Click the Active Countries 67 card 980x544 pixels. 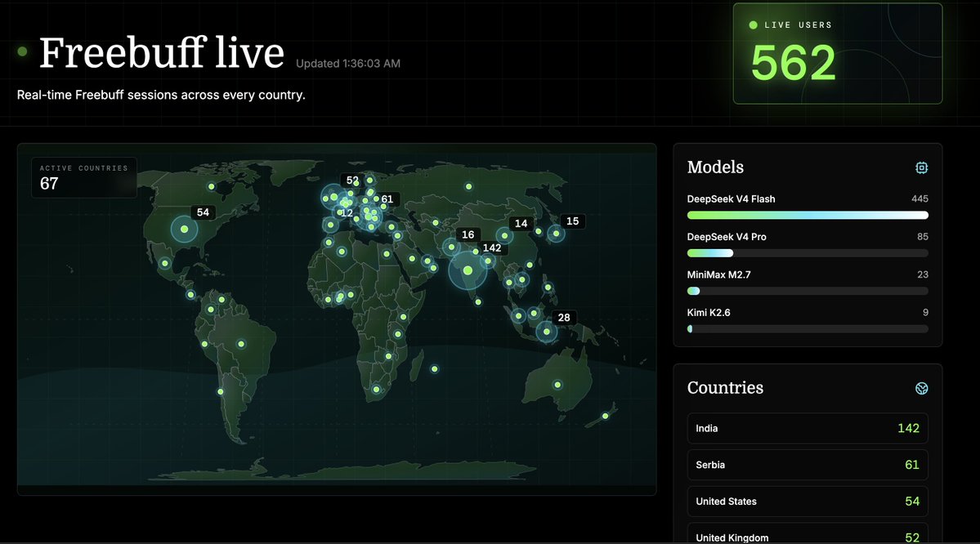coord(84,177)
